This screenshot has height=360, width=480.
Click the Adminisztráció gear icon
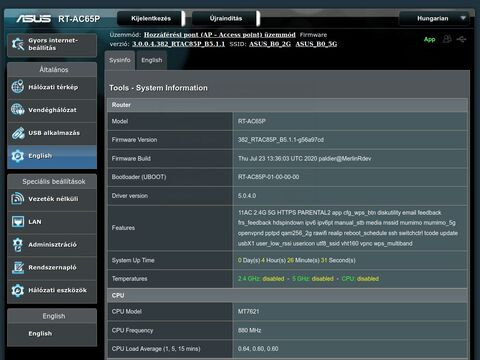[18, 244]
